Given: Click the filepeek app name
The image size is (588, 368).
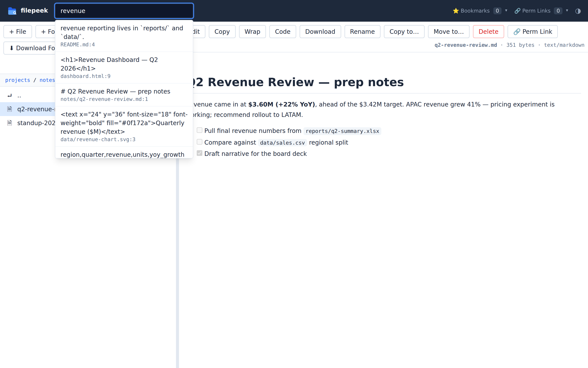Looking at the screenshot, I should (34, 10).
